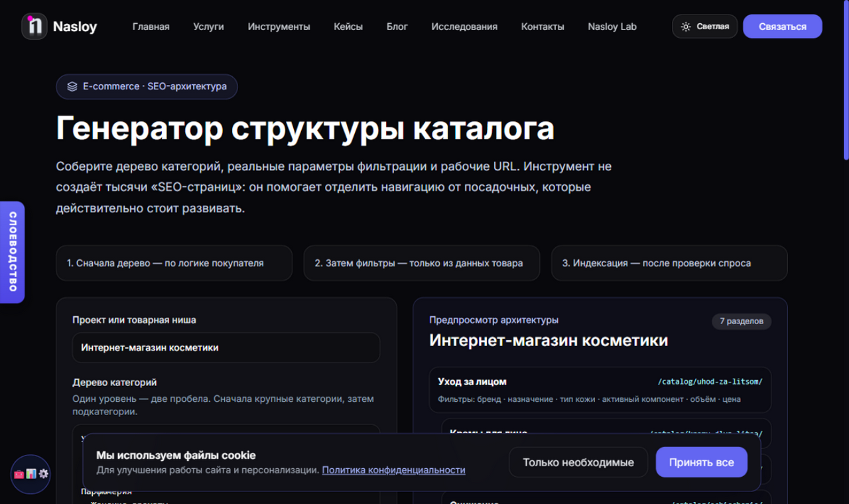Click the Nasloy logo icon
The image size is (849, 504).
[34, 27]
